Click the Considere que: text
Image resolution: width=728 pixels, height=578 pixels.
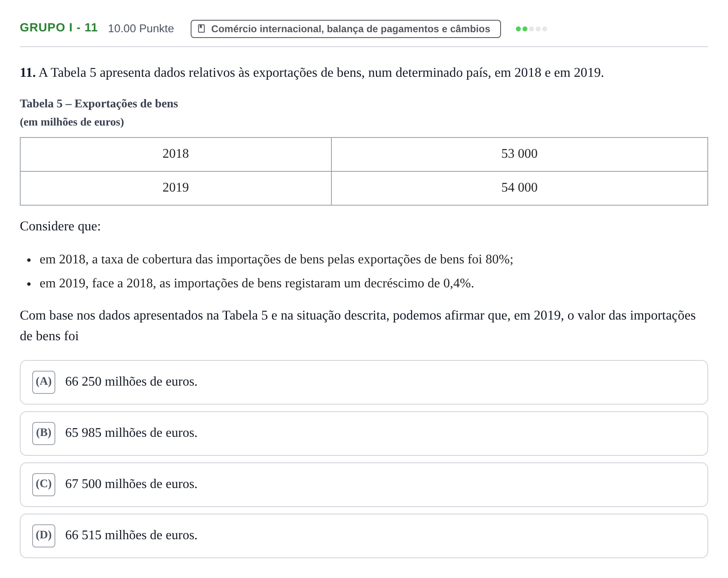point(60,226)
